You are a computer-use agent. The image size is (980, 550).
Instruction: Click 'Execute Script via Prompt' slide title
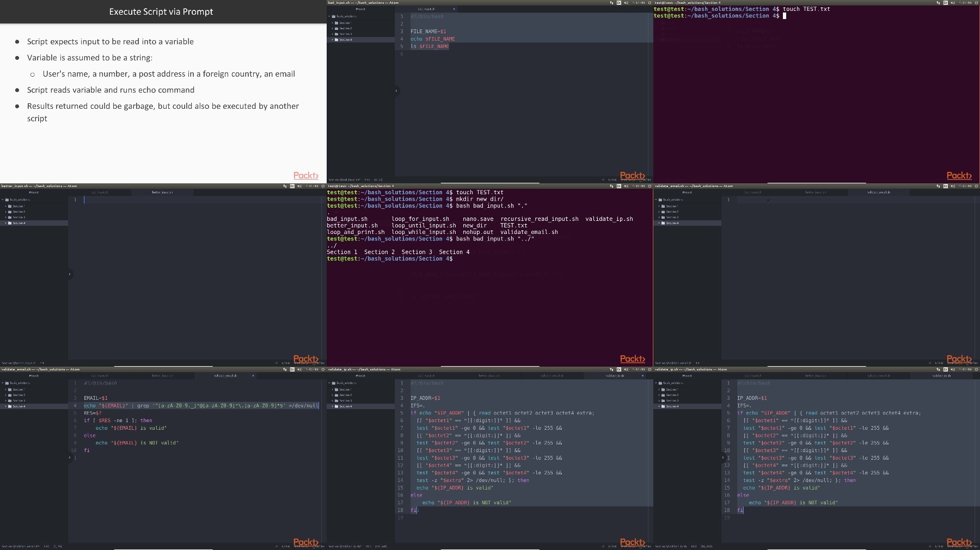pyautogui.click(x=161, y=11)
